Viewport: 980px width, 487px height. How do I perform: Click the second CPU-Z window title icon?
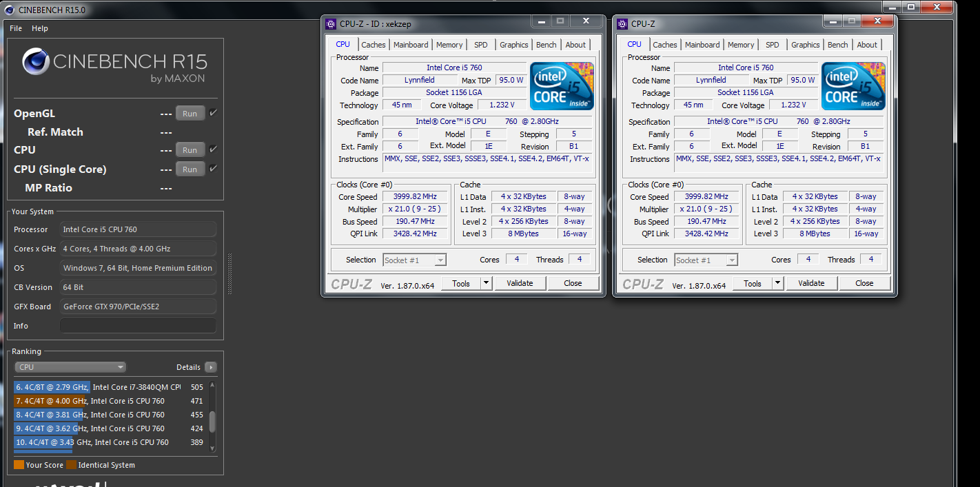tap(622, 23)
